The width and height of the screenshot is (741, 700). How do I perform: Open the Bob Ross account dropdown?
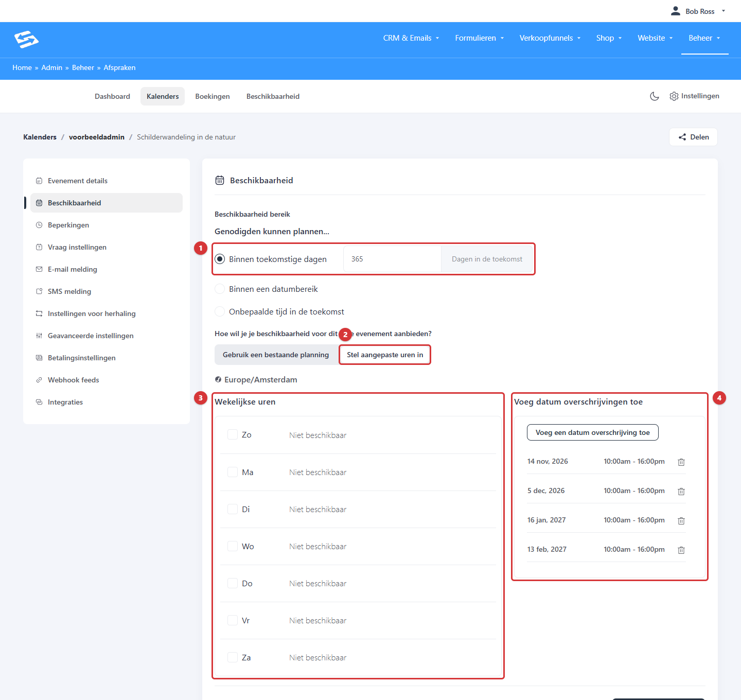pos(698,11)
